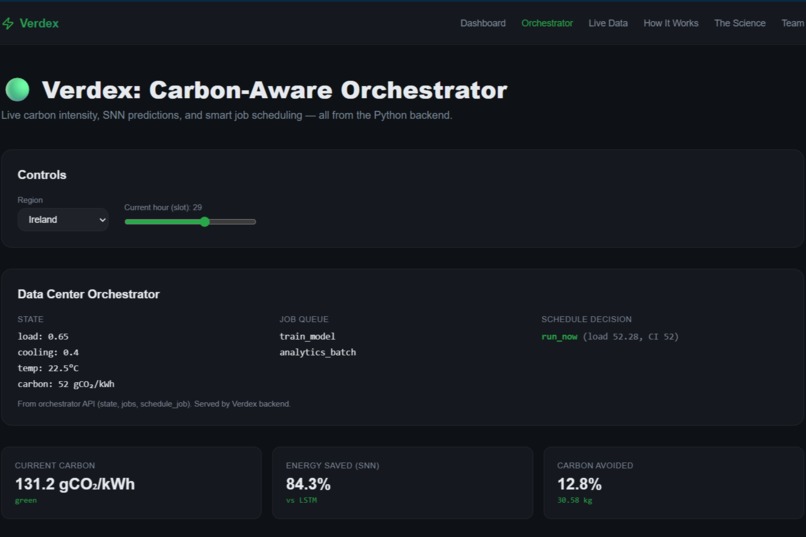Click the 'vs LSTM' comparison label
This screenshot has height=537, width=806.
point(302,501)
